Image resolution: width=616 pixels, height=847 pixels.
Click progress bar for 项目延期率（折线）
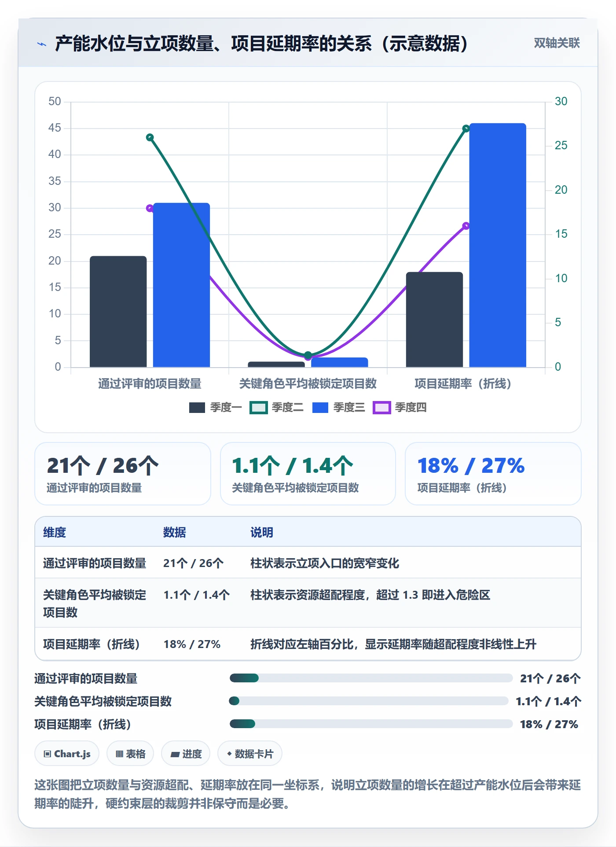(x=371, y=724)
